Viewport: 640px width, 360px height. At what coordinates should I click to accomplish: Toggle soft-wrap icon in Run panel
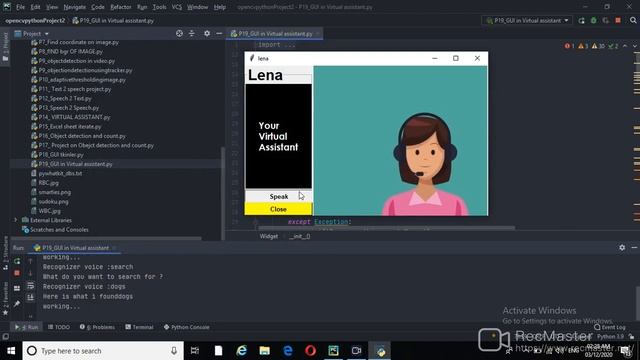(31, 286)
